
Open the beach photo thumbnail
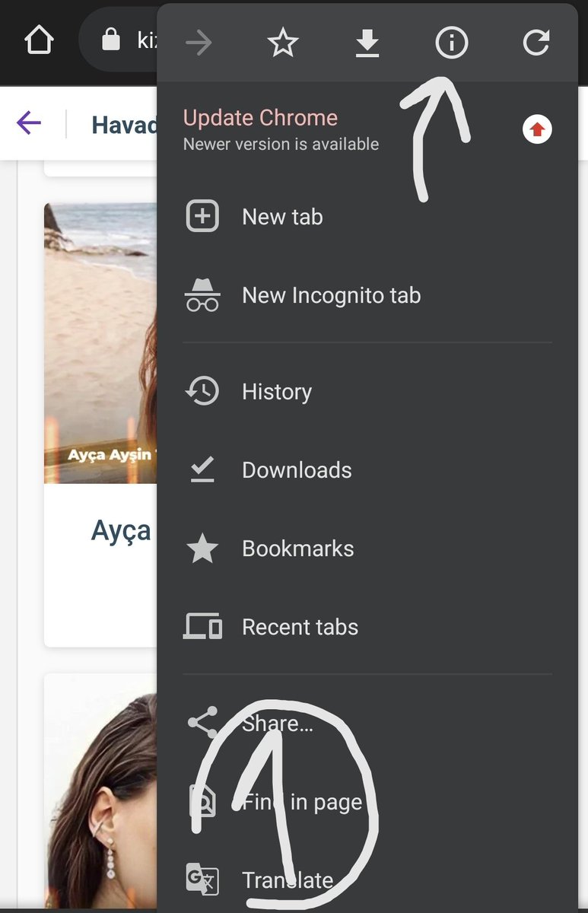(100, 343)
